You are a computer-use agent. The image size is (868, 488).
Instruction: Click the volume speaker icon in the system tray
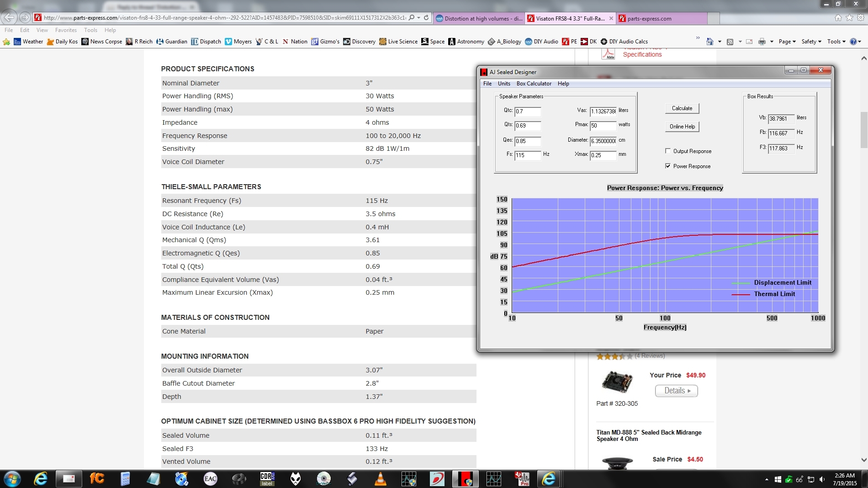pos(822,479)
